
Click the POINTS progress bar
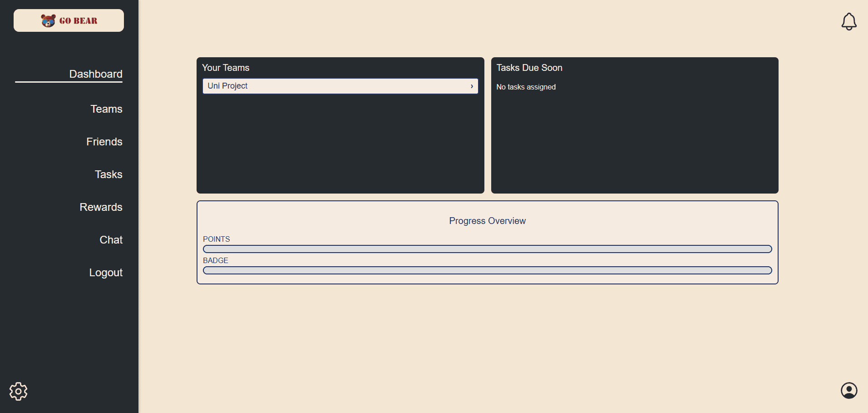pos(487,249)
